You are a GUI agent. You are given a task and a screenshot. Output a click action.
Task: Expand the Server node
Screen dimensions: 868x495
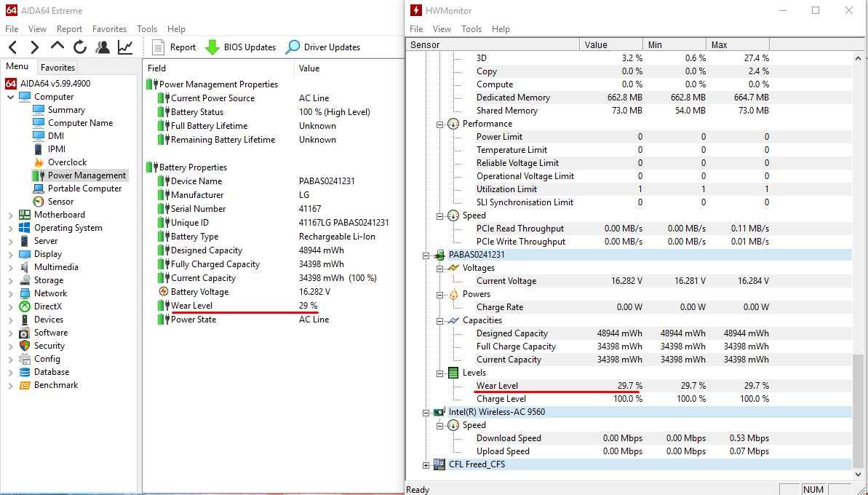tap(10, 242)
